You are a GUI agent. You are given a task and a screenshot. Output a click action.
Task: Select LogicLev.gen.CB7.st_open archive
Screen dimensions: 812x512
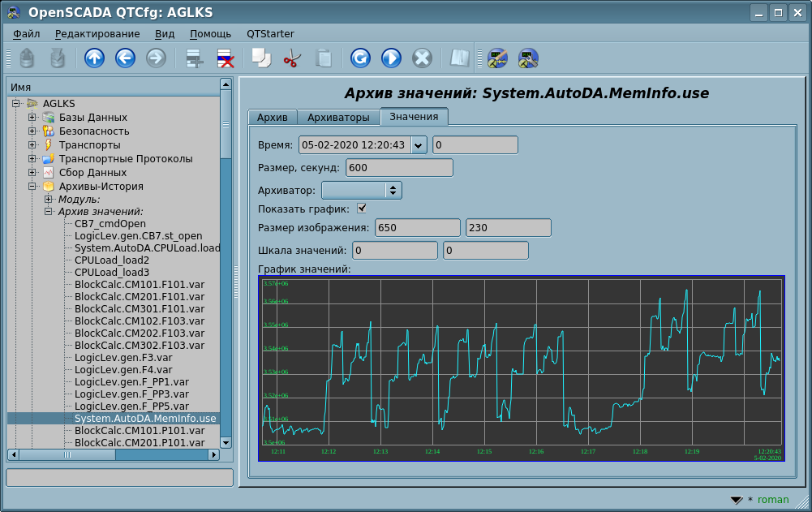138,236
